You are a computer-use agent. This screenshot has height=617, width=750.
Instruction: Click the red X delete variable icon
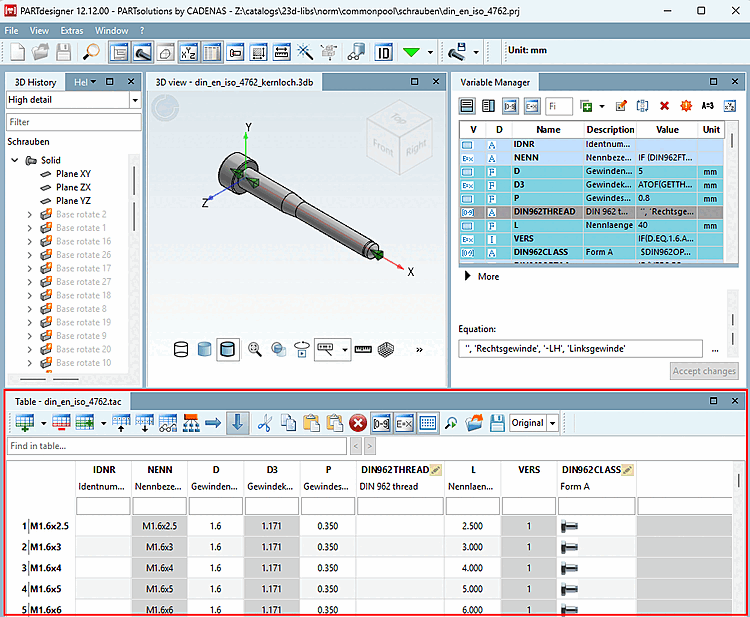pos(664,106)
